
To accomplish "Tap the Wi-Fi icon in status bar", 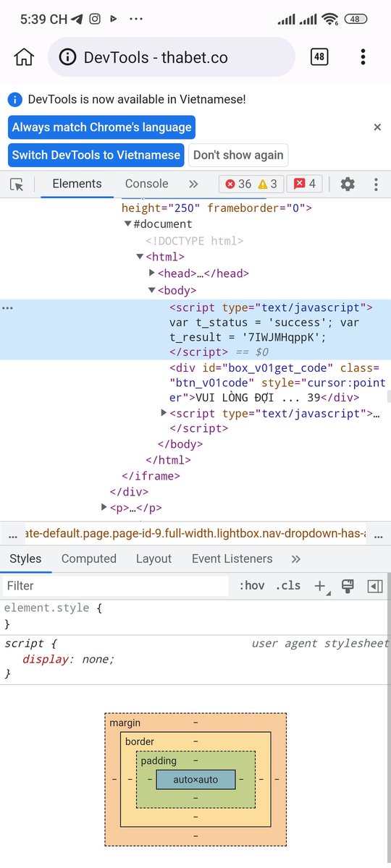I will 331,20.
